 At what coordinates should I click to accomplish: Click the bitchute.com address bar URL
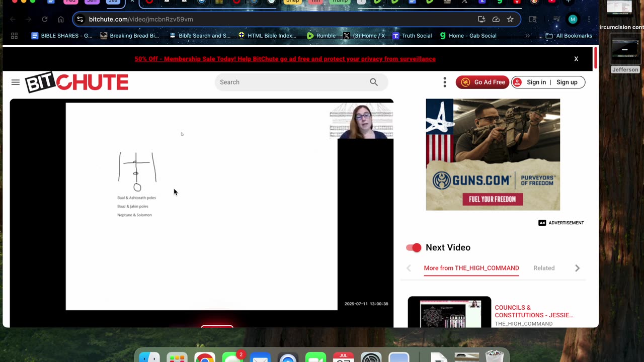(141, 19)
